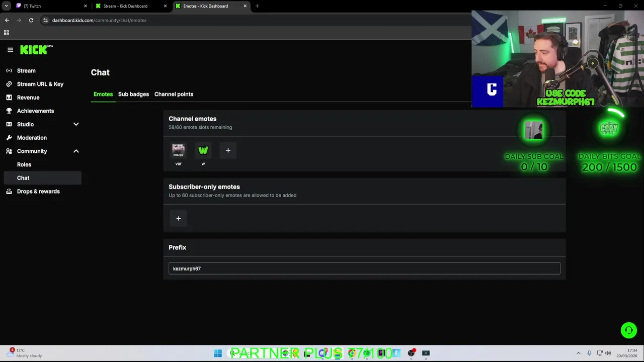Switch to the Sub badges tab
Image resolution: width=644 pixels, height=362 pixels.
point(133,94)
